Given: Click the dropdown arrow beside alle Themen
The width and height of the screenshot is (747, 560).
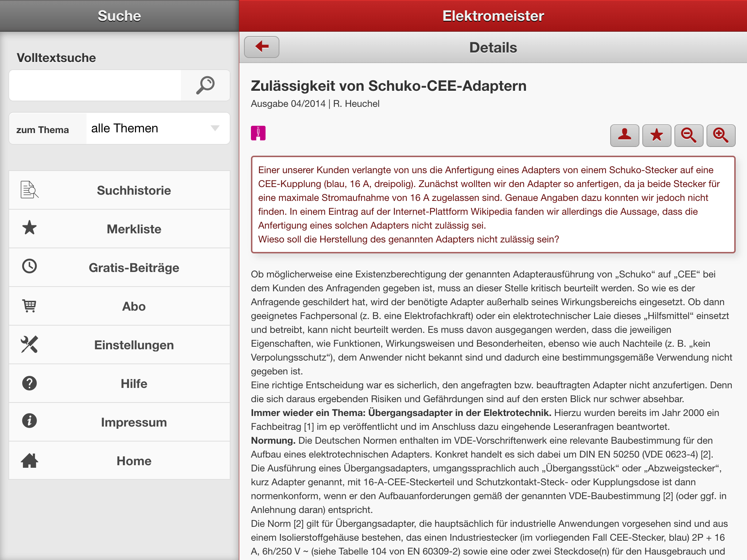Looking at the screenshot, I should [215, 128].
